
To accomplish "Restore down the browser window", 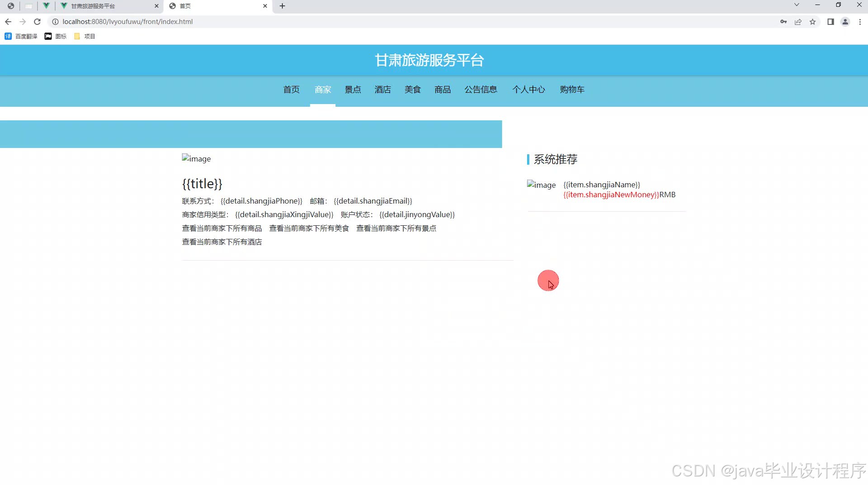I will click(838, 5).
